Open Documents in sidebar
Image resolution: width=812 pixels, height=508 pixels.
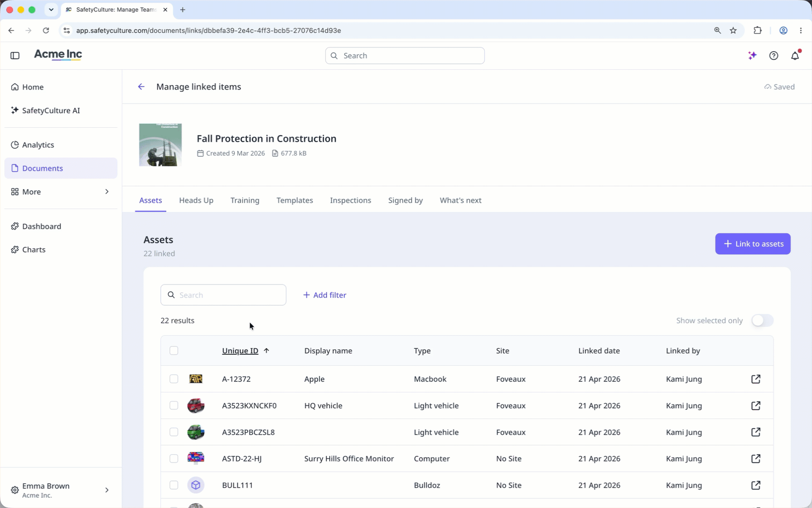(x=61, y=168)
